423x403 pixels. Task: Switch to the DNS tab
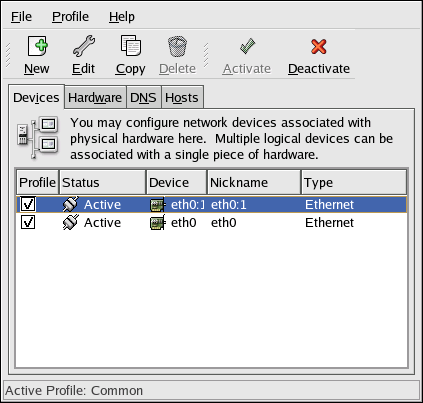[x=143, y=97]
